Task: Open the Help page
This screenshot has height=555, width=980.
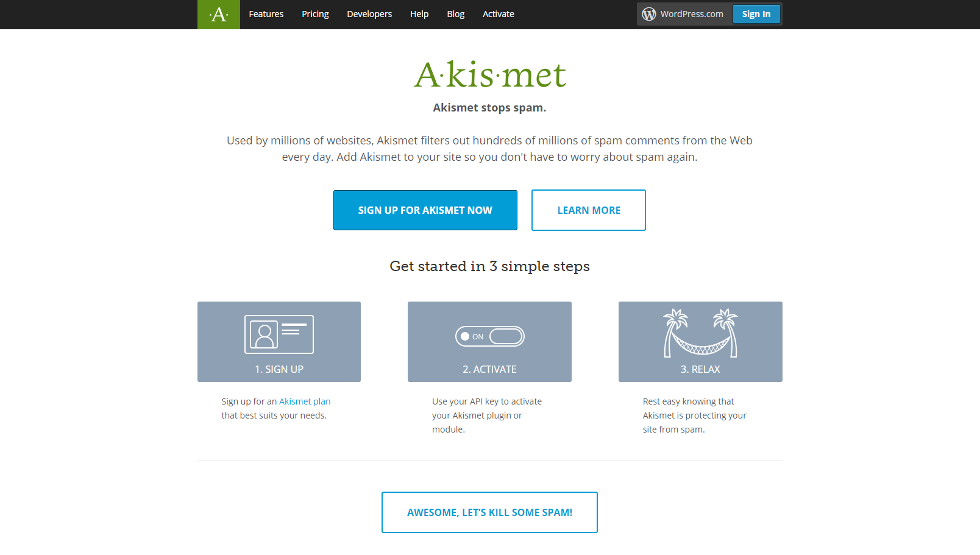Action: point(419,14)
